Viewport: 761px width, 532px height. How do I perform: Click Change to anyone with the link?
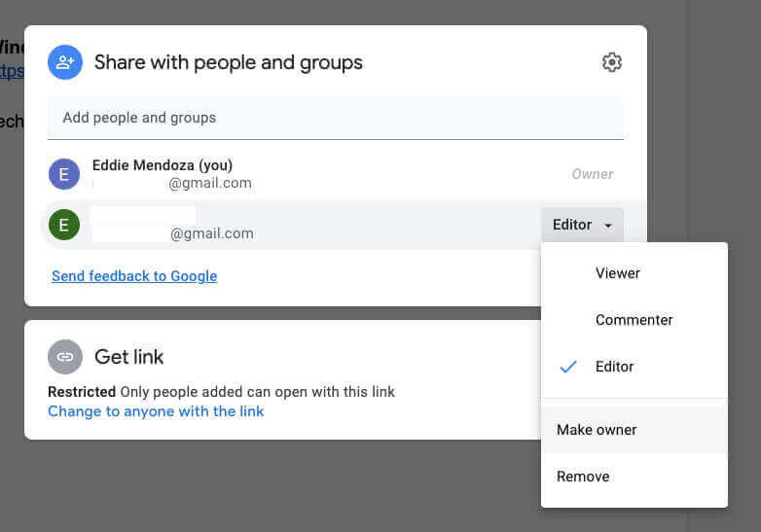point(156,411)
